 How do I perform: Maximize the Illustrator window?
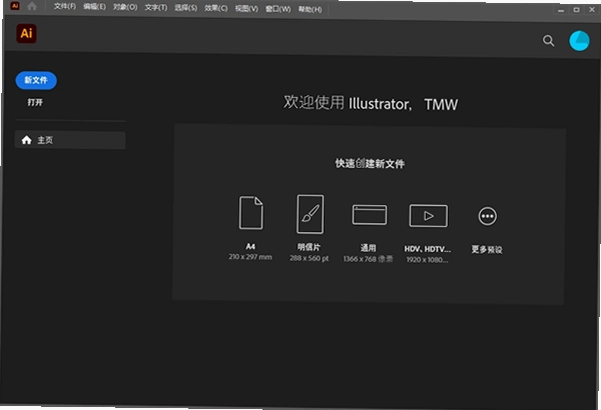tap(576, 10)
